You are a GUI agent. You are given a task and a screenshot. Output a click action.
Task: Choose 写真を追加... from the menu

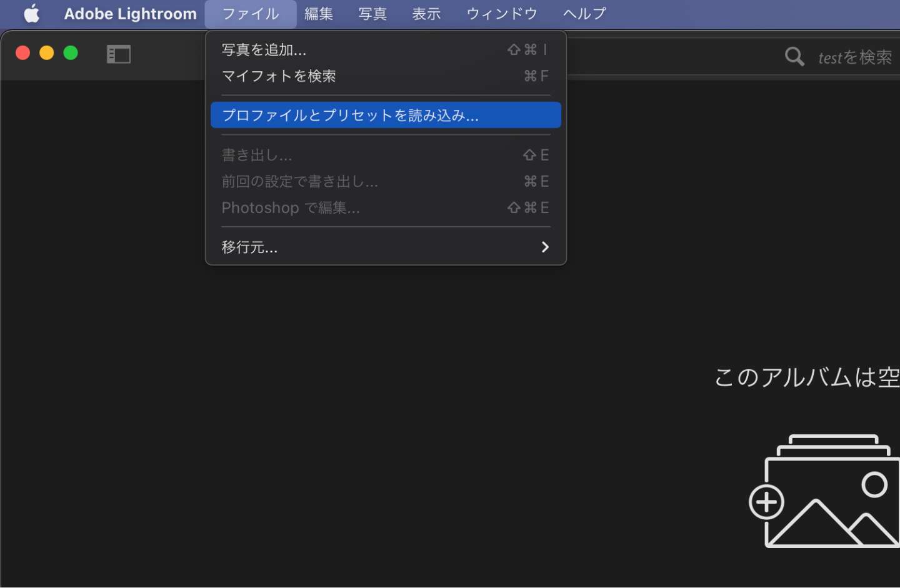386,49
